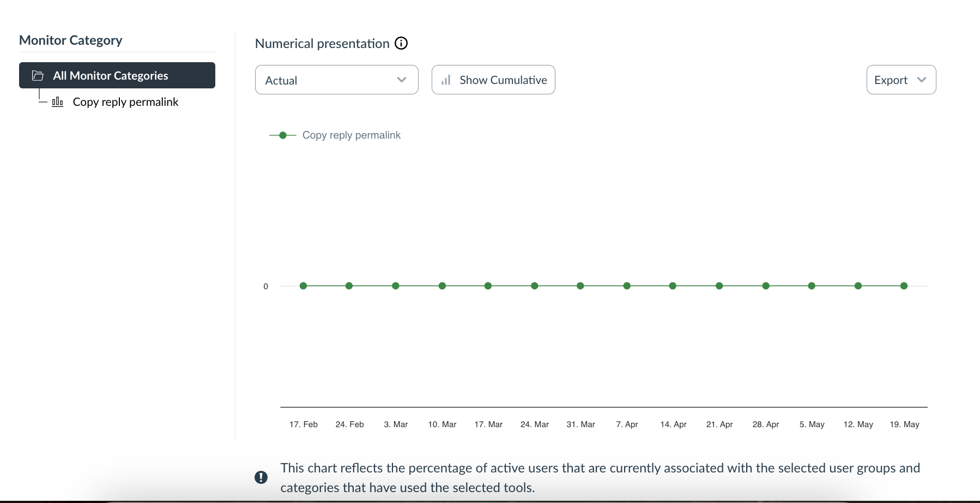Click the bar chart icon in Show Cumulative

click(446, 80)
